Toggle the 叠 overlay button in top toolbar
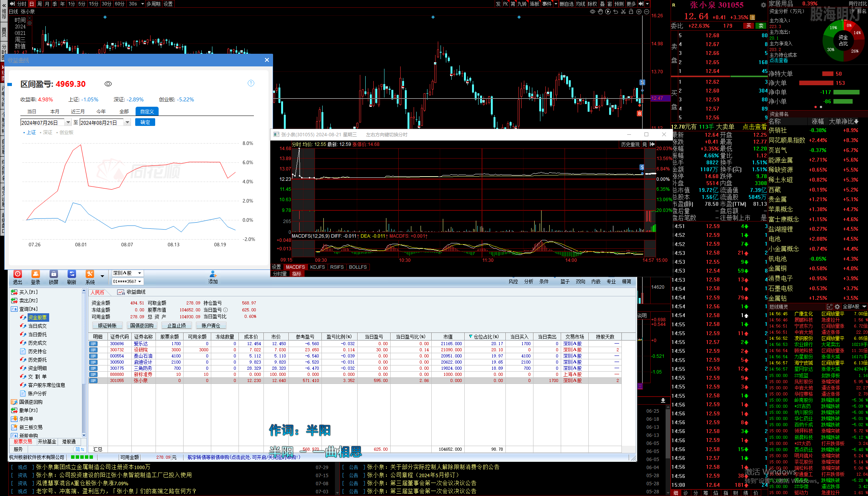Viewport: 868px width, 496px height. tap(602, 4)
